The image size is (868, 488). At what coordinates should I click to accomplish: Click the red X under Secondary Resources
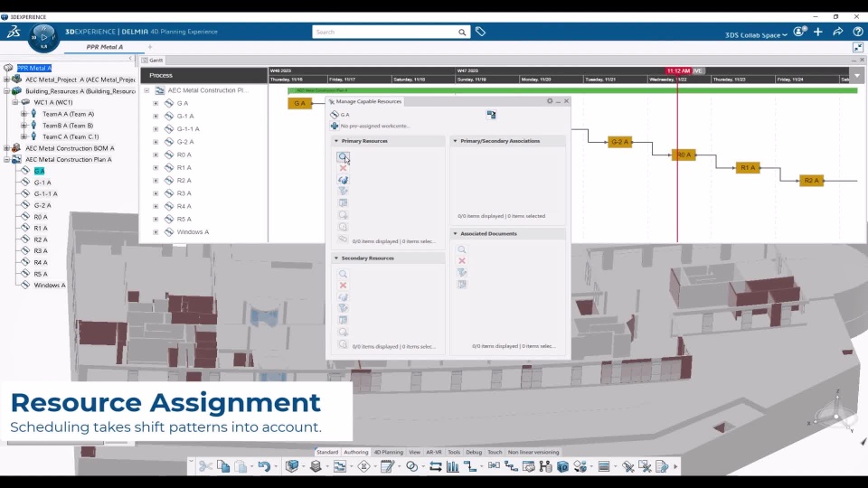(343, 286)
